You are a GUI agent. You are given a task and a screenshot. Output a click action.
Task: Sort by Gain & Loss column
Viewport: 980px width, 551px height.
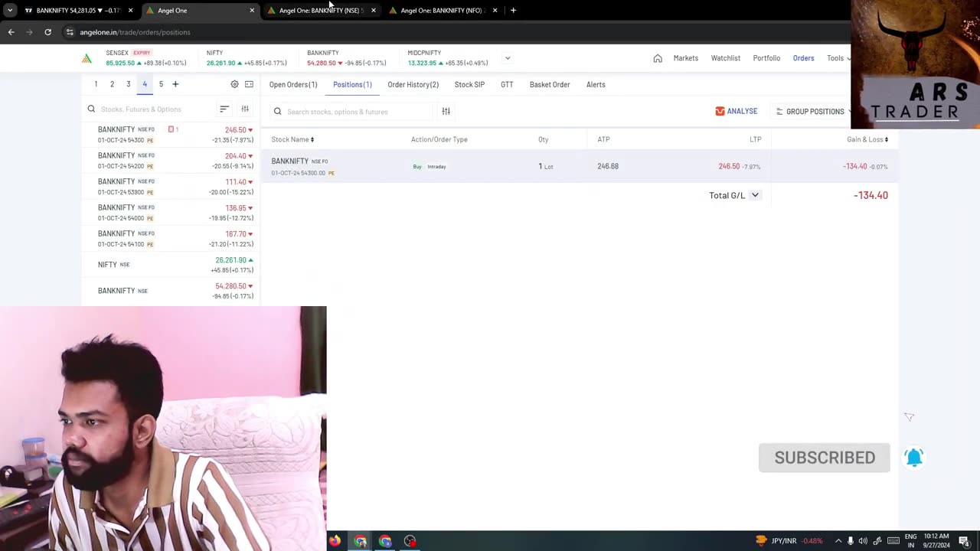[x=867, y=139]
